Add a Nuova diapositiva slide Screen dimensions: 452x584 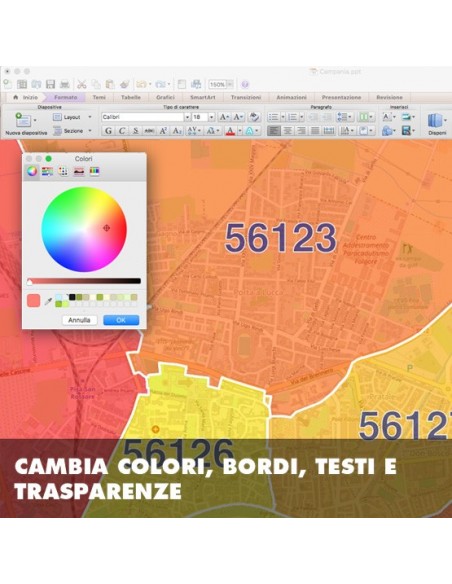click(26, 124)
